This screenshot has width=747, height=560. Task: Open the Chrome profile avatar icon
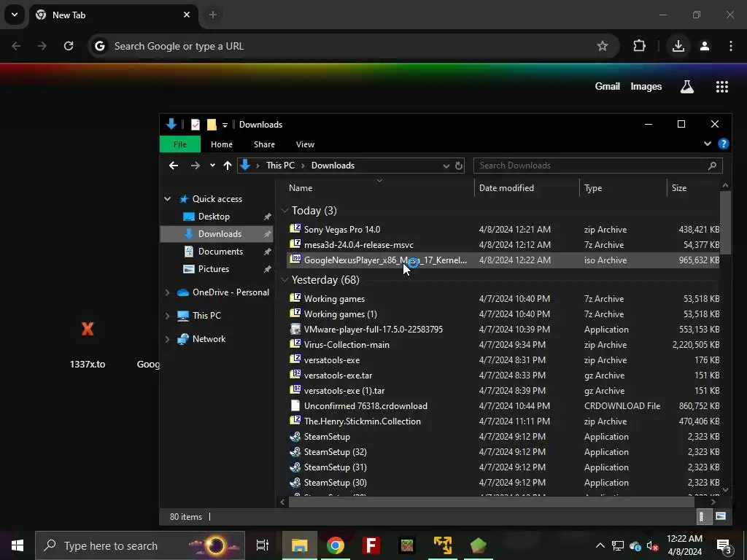point(705,46)
